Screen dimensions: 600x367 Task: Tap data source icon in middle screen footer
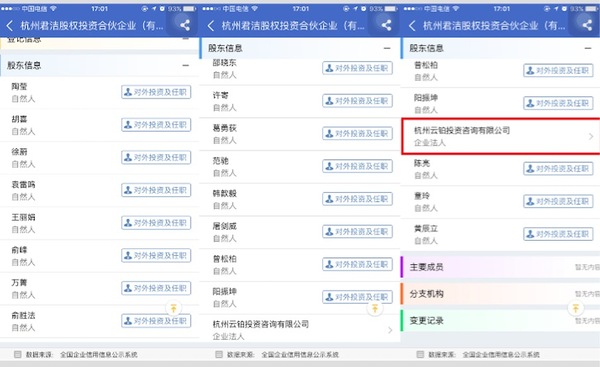219,354
